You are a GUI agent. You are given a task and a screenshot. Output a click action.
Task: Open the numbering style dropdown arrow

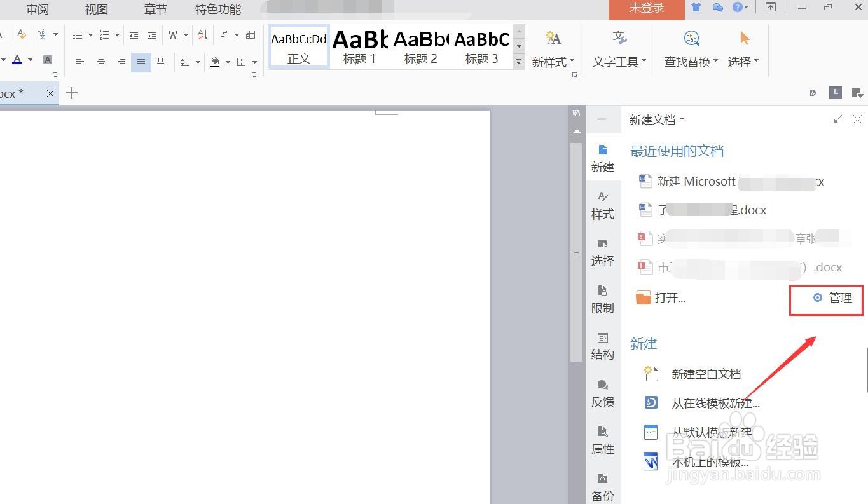coord(117,35)
